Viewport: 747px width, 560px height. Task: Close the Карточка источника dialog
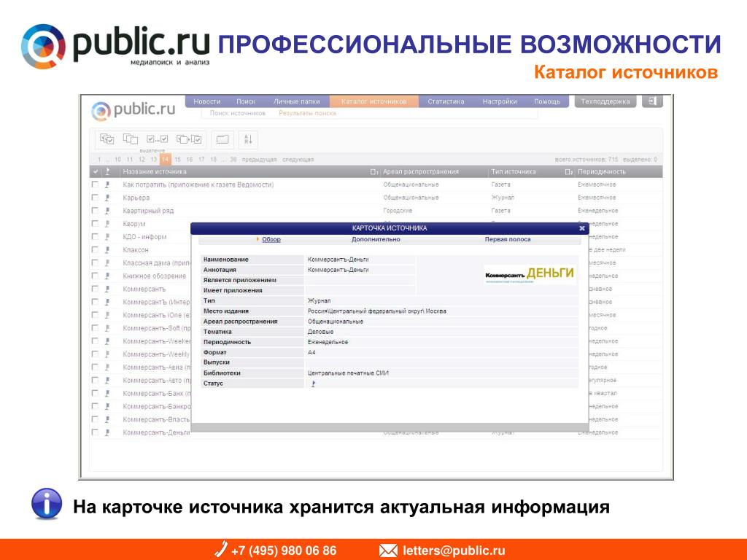pos(581,228)
